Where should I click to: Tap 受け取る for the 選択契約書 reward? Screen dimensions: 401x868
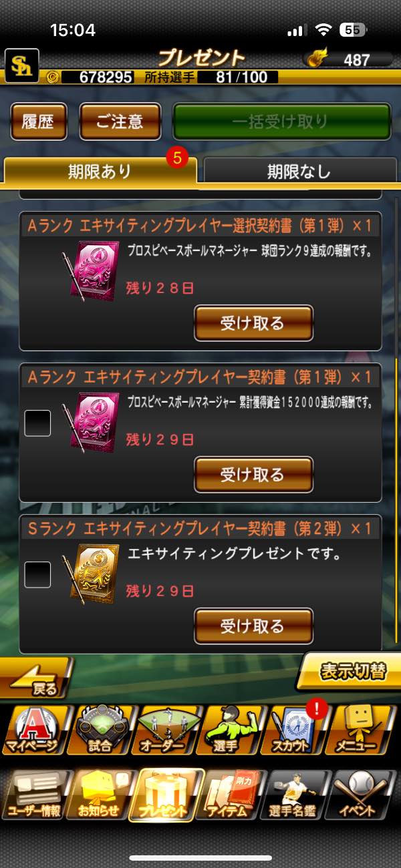253,324
